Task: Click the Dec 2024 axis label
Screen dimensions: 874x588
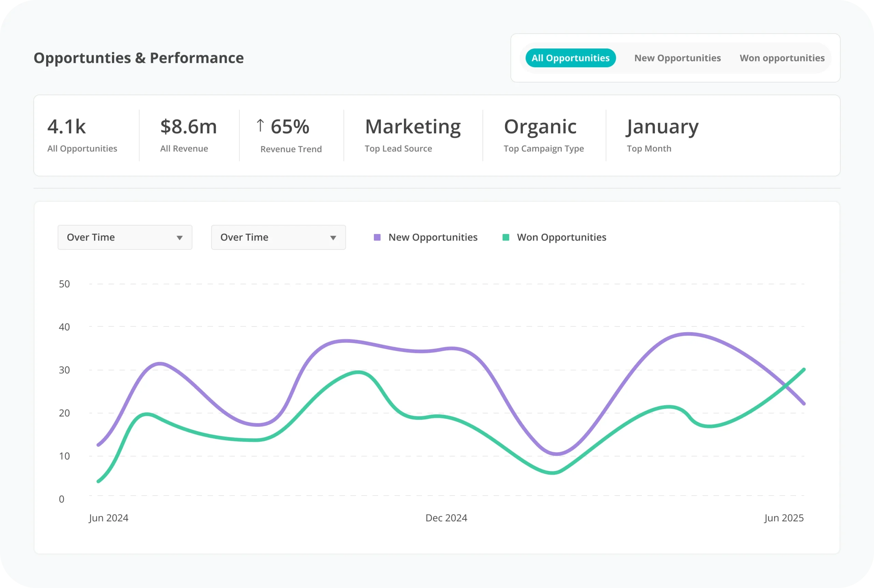Action: click(x=446, y=518)
